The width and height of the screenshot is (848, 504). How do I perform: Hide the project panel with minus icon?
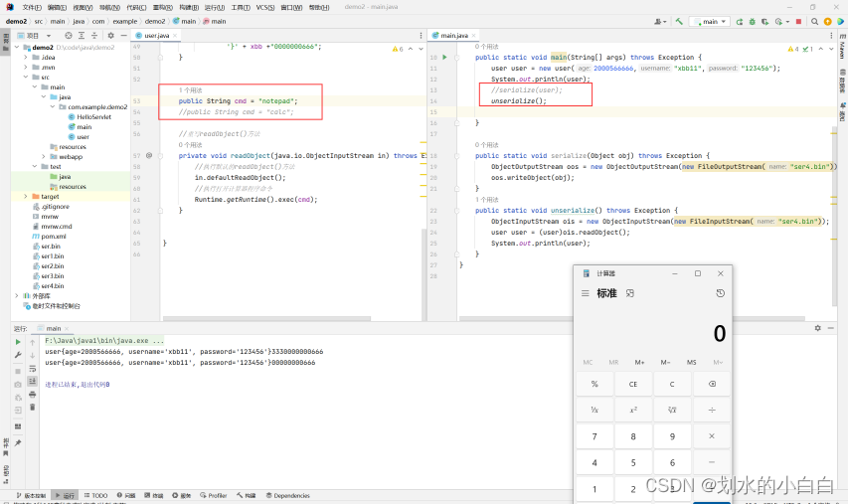124,35
